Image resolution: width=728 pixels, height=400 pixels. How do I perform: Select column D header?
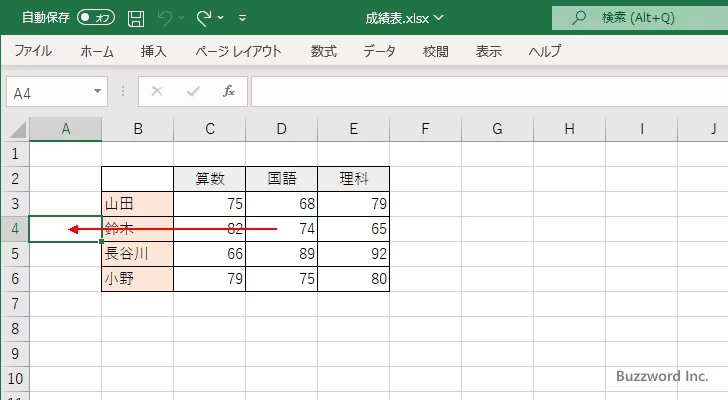tap(282, 129)
